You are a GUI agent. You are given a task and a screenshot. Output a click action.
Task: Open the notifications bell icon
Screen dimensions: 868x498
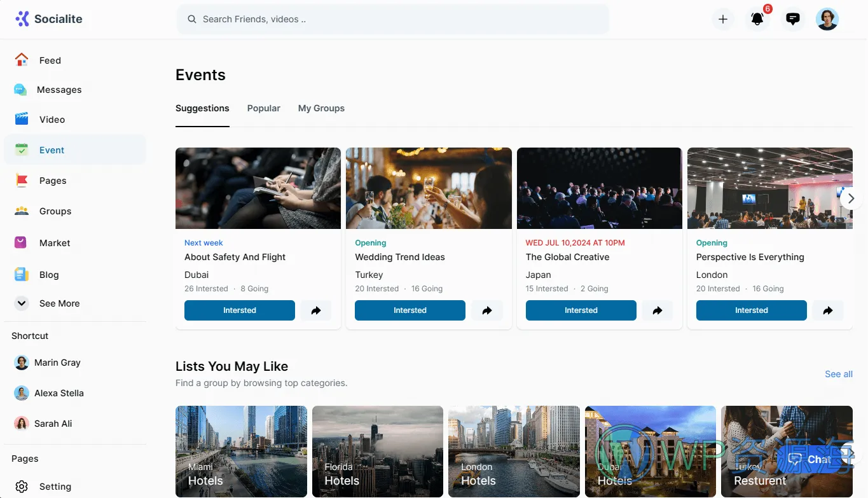coord(757,19)
